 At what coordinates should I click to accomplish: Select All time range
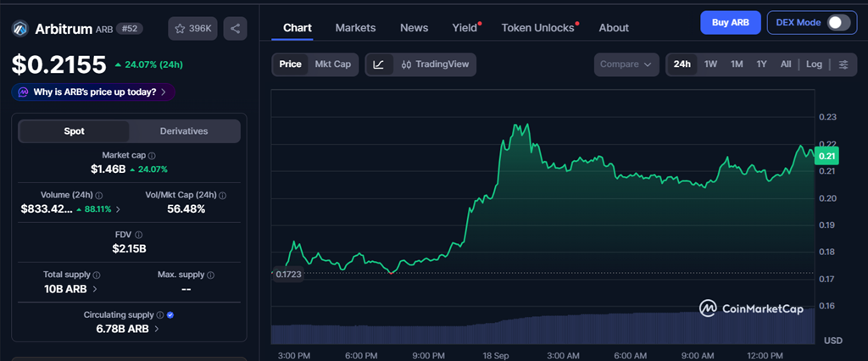pos(786,64)
